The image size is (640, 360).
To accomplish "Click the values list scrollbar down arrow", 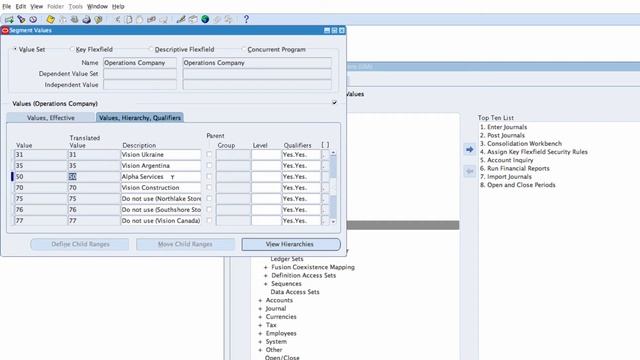I will pyautogui.click(x=333, y=222).
